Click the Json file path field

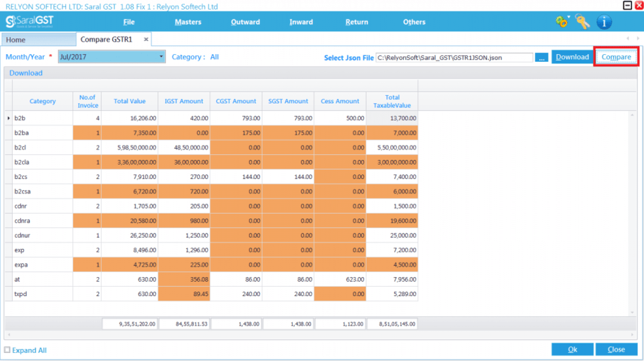(454, 57)
